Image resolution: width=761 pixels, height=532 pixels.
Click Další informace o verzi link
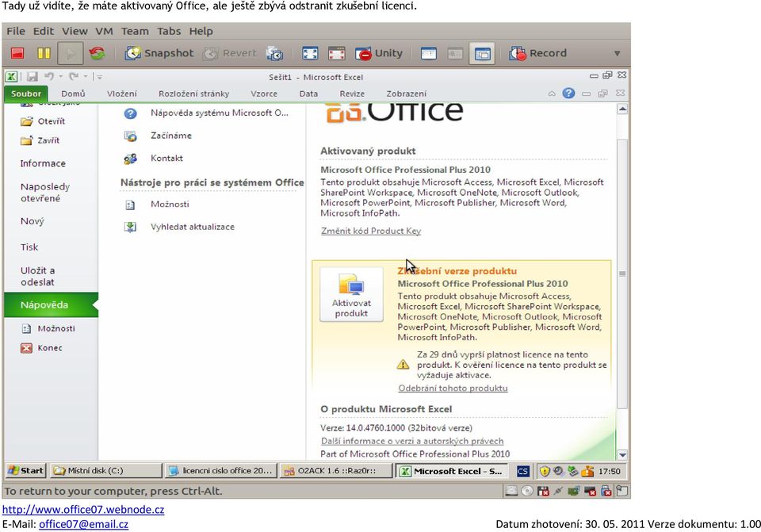point(412,442)
